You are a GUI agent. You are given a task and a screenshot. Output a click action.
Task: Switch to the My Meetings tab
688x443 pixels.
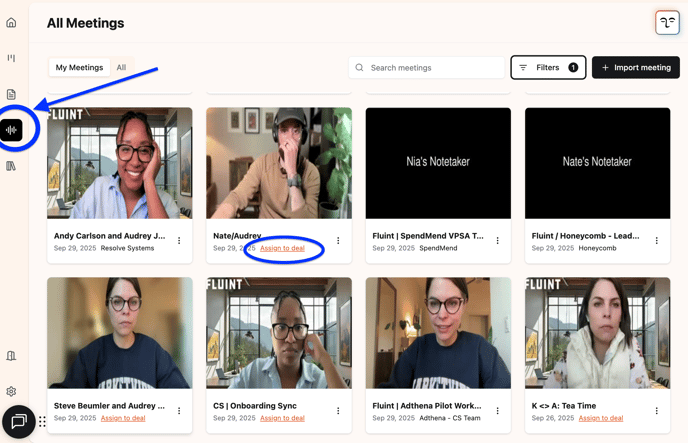click(x=79, y=68)
